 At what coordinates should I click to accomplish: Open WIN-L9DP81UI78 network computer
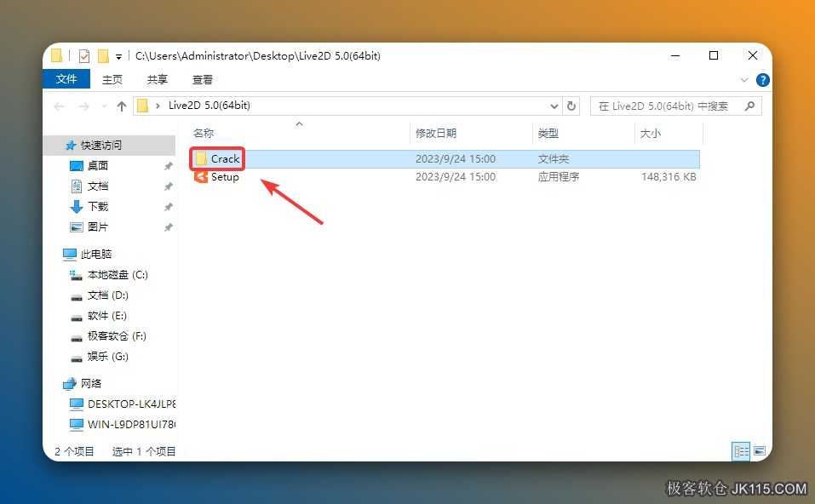[x=131, y=425]
